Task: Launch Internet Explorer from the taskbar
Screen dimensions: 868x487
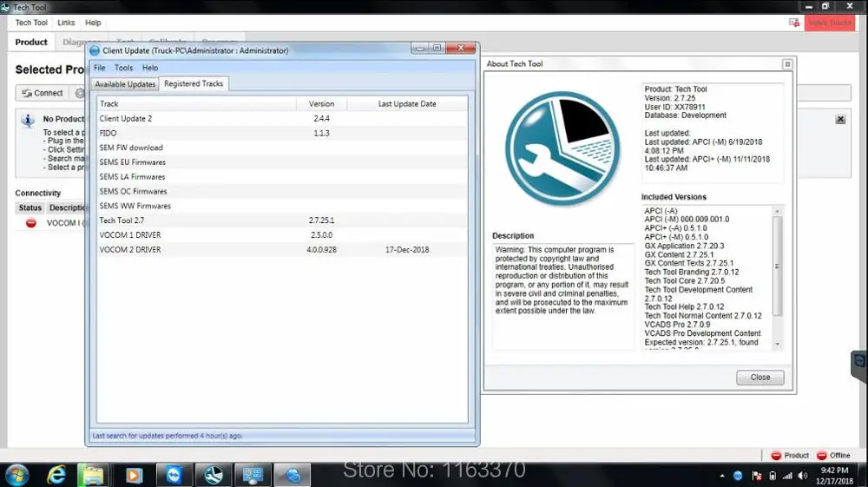Action: (x=56, y=475)
